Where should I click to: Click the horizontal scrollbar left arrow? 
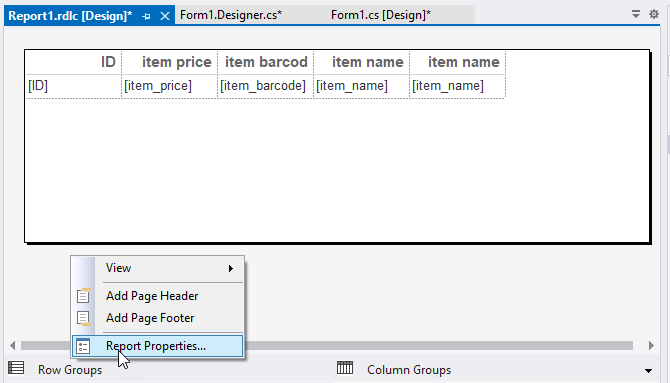12,345
